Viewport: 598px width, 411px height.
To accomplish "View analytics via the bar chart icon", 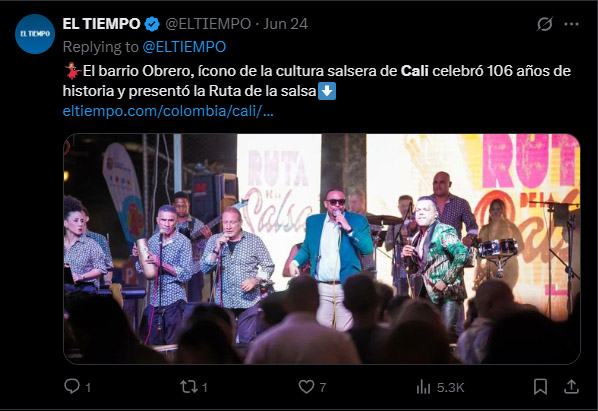I will coord(423,387).
